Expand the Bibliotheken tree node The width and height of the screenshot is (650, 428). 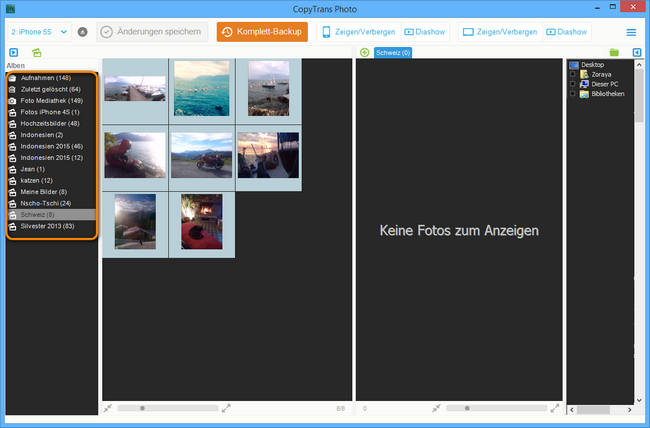coord(573,94)
